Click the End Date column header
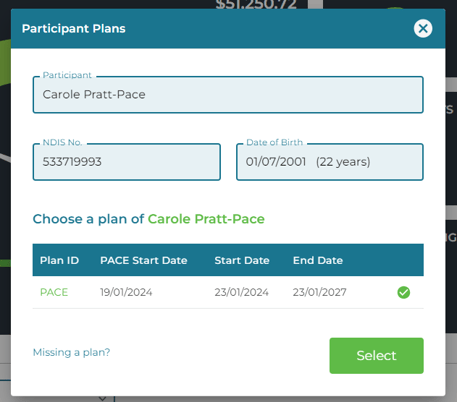Image resolution: width=457 pixels, height=402 pixels. (318, 260)
